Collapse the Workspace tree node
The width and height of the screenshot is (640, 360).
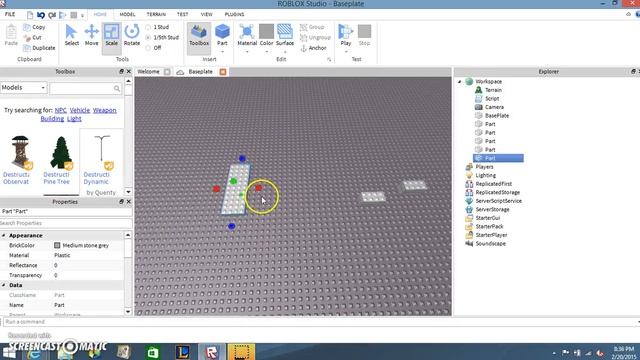[x=460, y=82]
